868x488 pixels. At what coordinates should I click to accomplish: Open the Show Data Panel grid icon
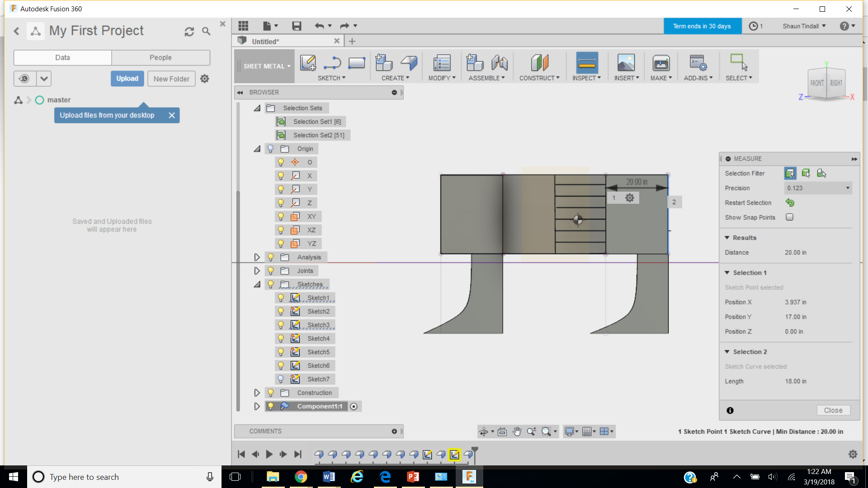(x=243, y=26)
